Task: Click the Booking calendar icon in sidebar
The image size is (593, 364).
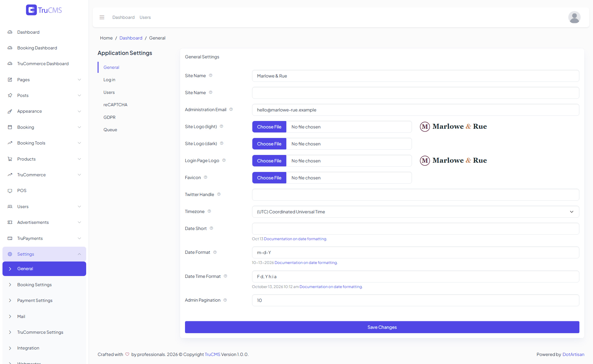Action: pyautogui.click(x=10, y=127)
